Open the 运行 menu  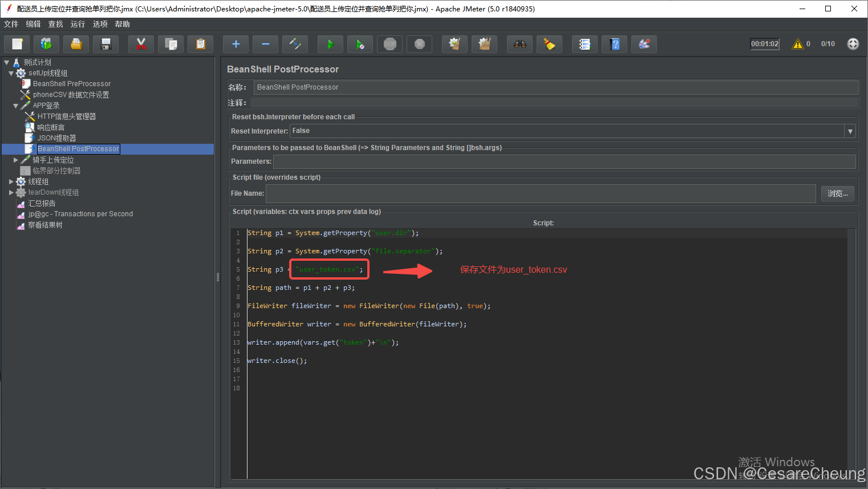click(78, 24)
